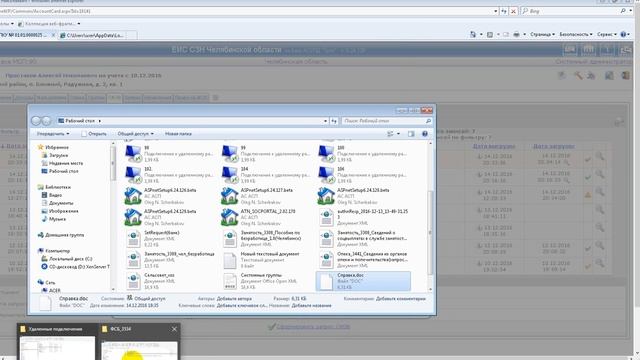This screenshot has width=640, height=360.
Task: Select Занятость_3308_чел_безработица XML file
Action: (170, 260)
